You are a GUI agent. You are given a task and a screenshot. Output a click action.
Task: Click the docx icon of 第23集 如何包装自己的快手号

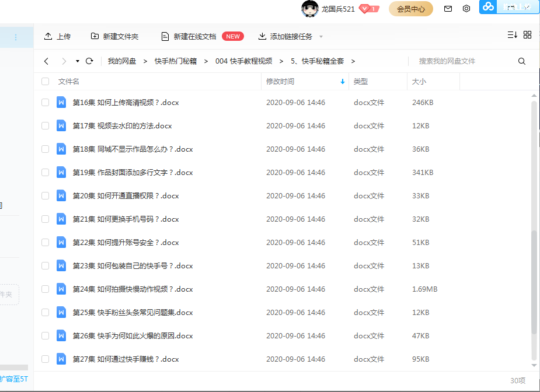click(61, 265)
